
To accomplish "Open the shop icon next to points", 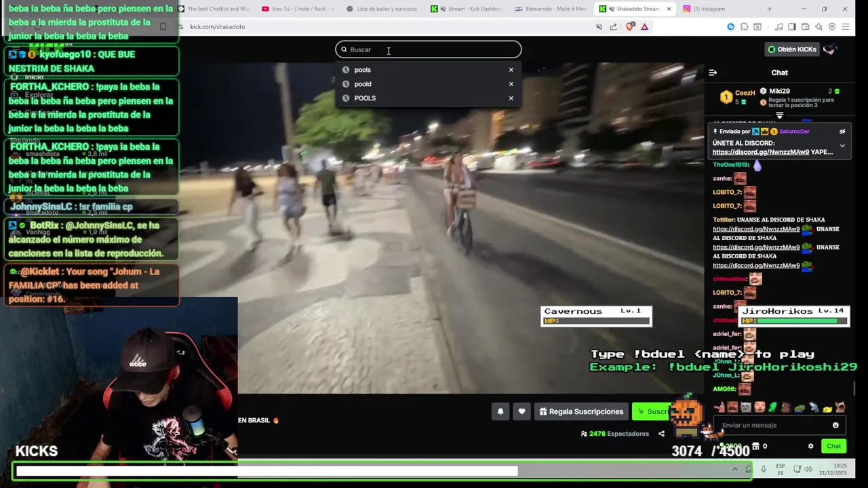I will (756, 446).
